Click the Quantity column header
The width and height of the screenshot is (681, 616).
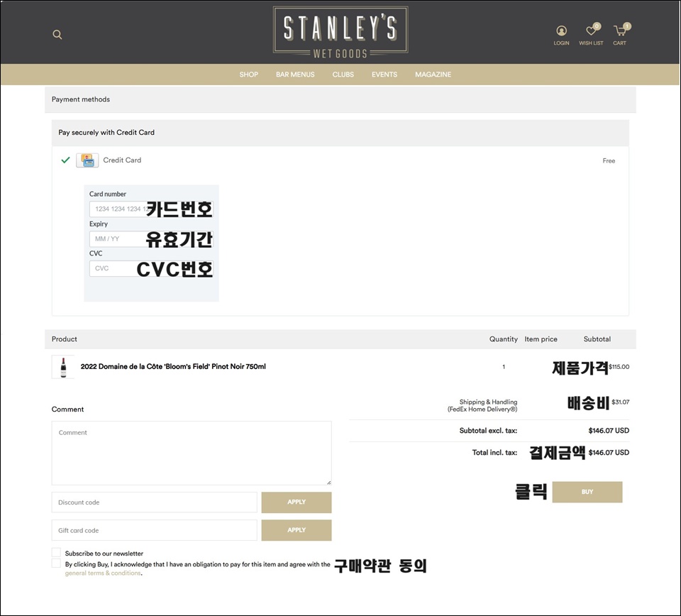504,339
